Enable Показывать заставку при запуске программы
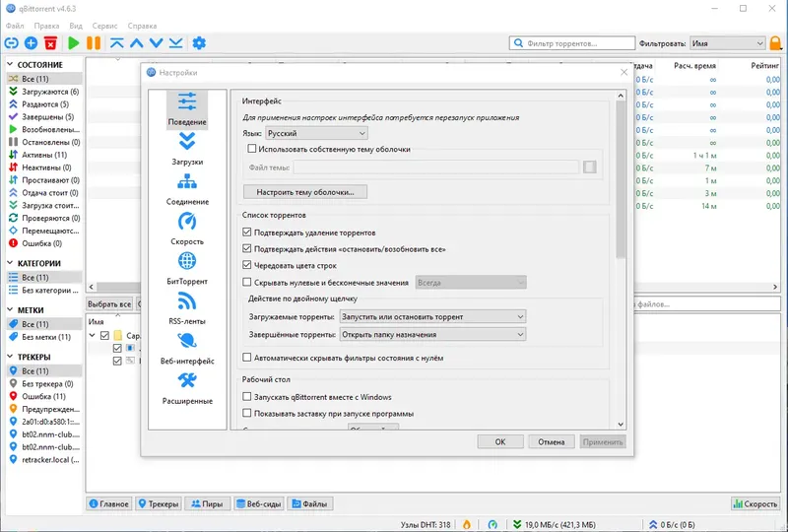 [247, 414]
